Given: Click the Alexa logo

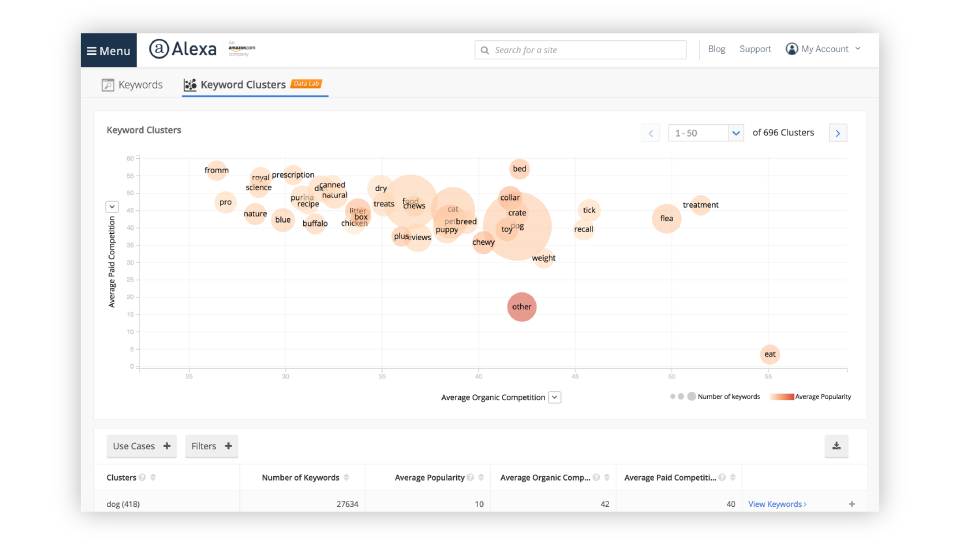Looking at the screenshot, I should (x=182, y=49).
